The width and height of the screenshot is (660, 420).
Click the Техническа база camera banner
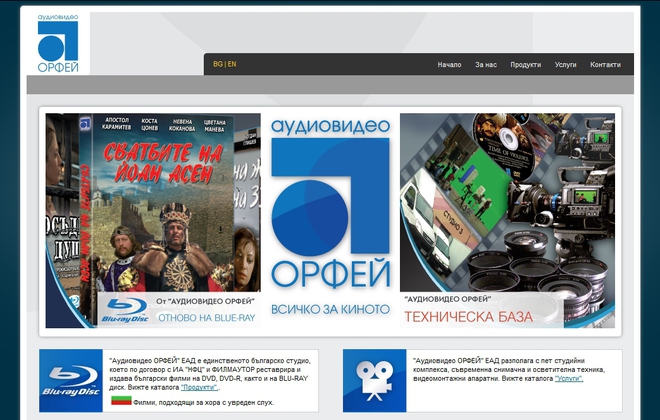click(x=507, y=221)
